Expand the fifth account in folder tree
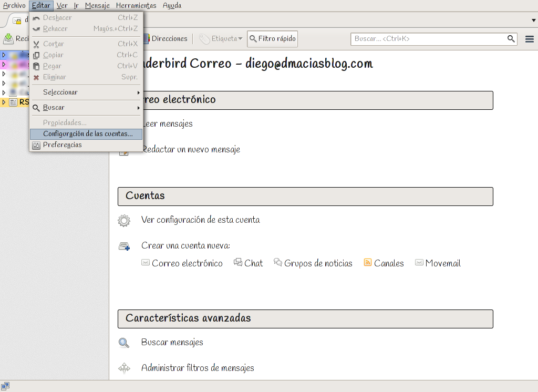538x392 pixels. tap(4, 92)
